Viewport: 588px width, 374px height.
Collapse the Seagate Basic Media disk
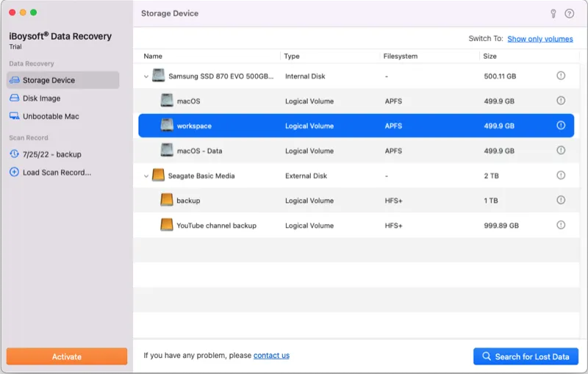coord(146,176)
